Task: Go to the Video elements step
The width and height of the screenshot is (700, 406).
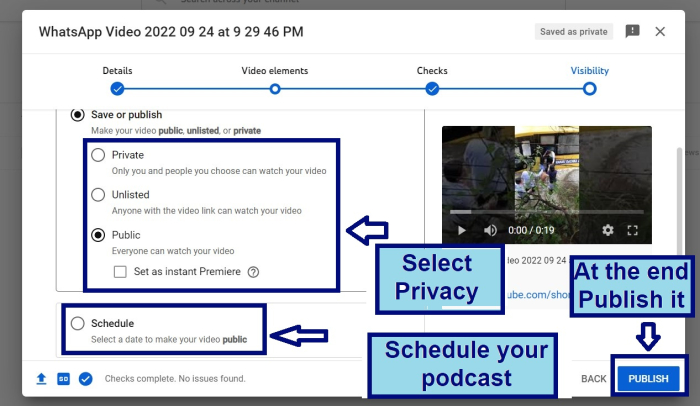Action: pos(275,89)
